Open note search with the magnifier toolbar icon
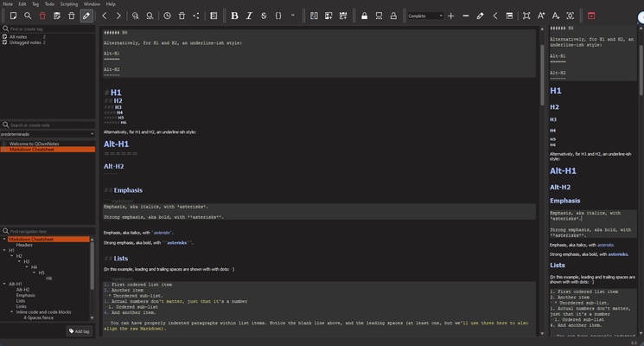Image resolution: width=644 pixels, height=346 pixels. tap(28, 16)
